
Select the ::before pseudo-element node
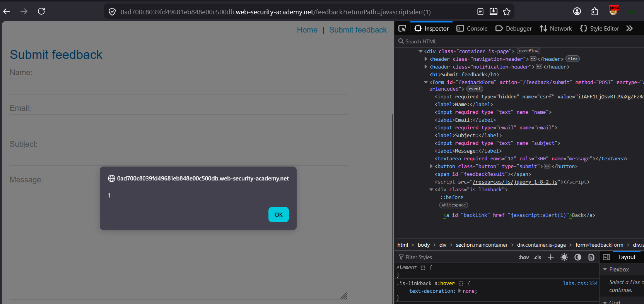(x=451, y=197)
